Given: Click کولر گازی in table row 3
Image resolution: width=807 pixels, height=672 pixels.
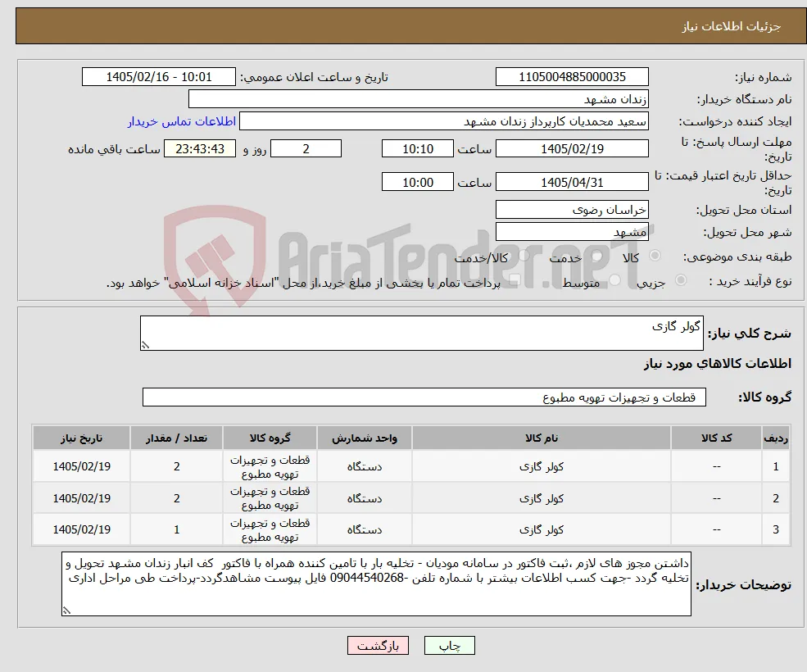Looking at the screenshot, I should point(542,529).
